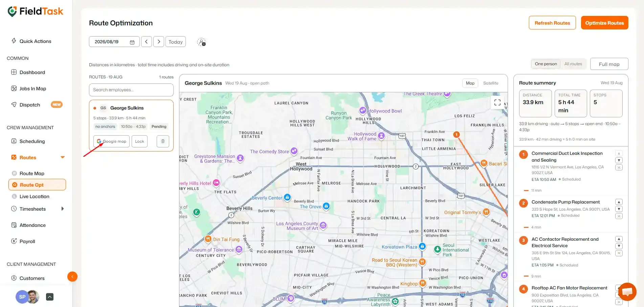Move Commercial Duct Leak Inspection stop down
This screenshot has height=307, width=644.
619,160
